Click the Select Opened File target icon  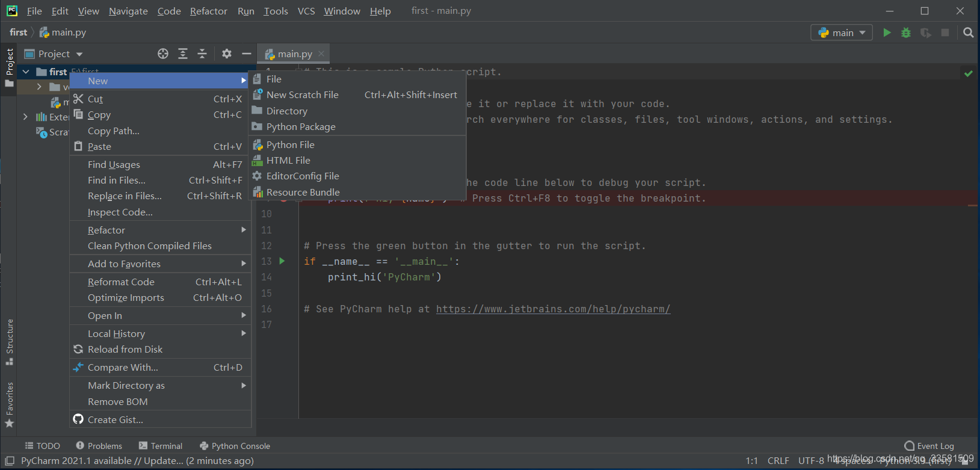point(163,54)
